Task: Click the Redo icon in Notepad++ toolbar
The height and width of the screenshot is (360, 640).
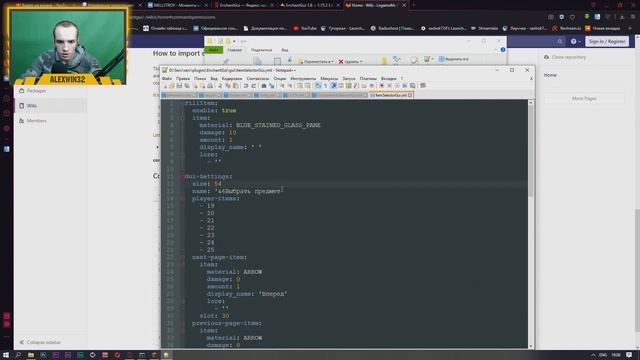Action: 253,86
